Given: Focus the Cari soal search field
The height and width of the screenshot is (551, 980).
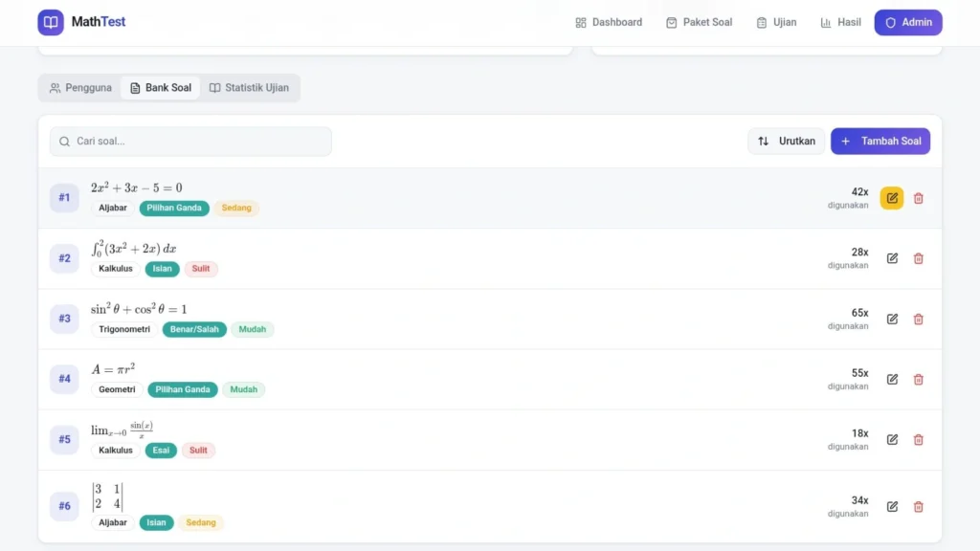Looking at the screenshot, I should click(190, 142).
